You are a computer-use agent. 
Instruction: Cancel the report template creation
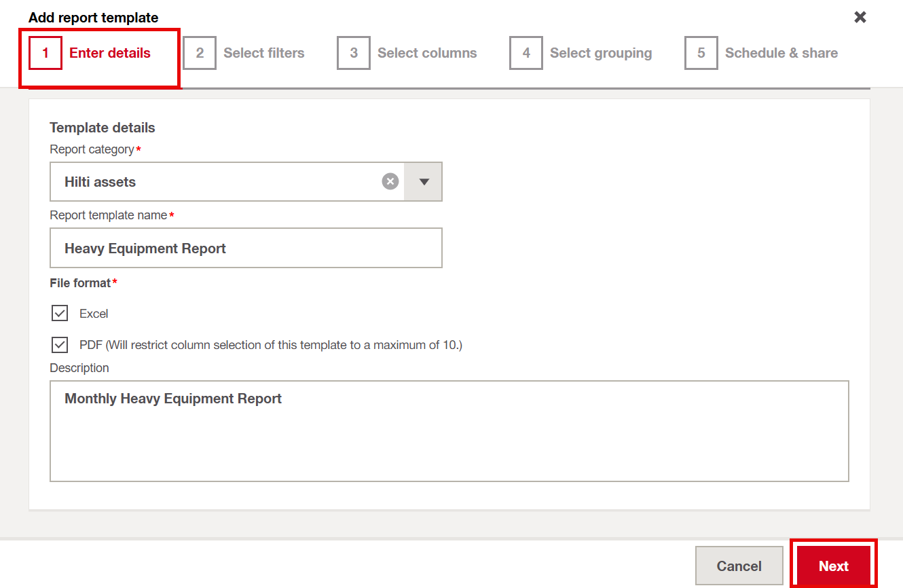coord(739,565)
